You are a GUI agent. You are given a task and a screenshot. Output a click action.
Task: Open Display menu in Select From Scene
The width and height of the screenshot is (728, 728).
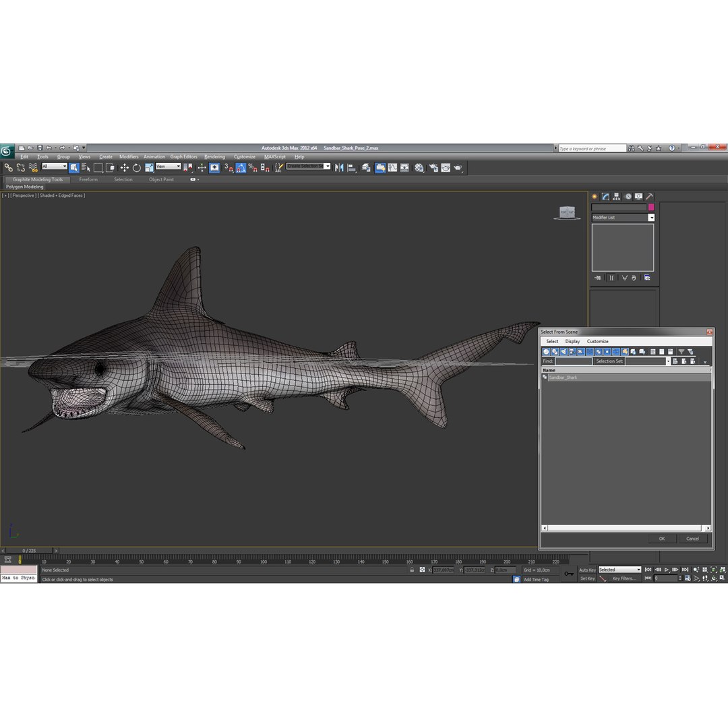(x=572, y=341)
